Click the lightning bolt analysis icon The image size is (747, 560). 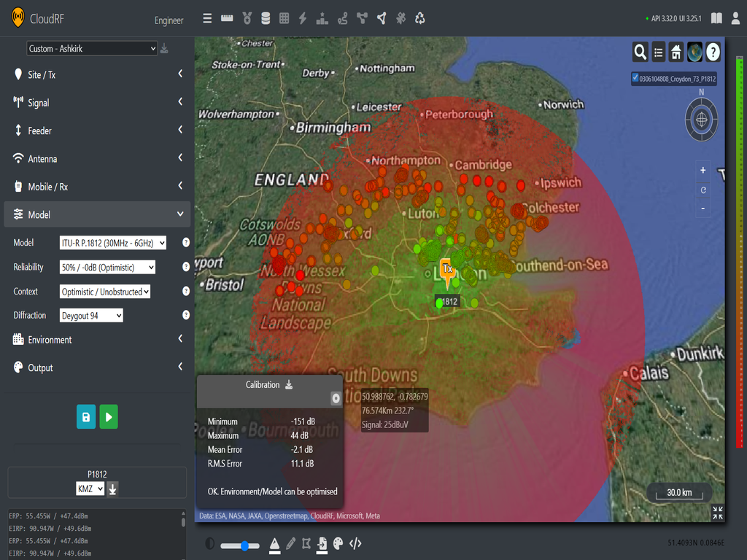[303, 17]
